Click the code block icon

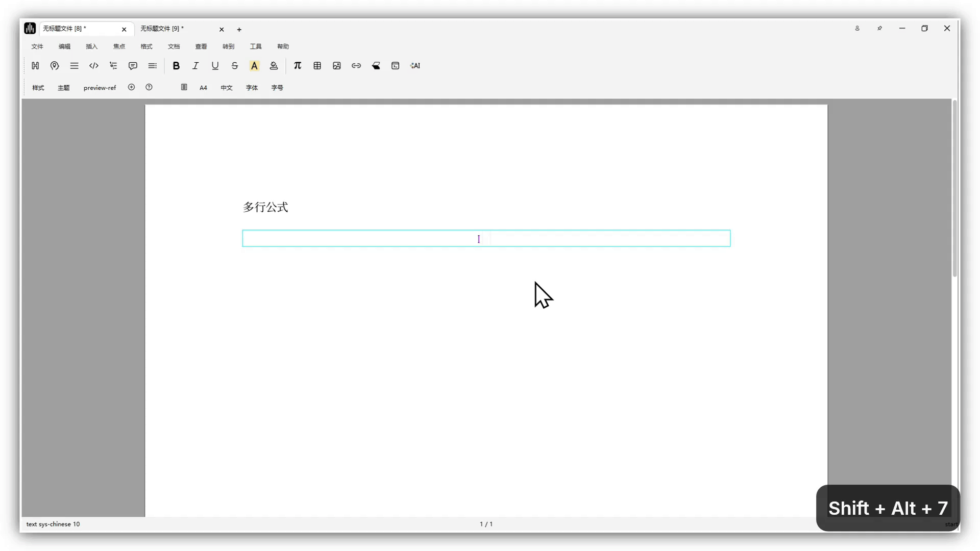(93, 66)
